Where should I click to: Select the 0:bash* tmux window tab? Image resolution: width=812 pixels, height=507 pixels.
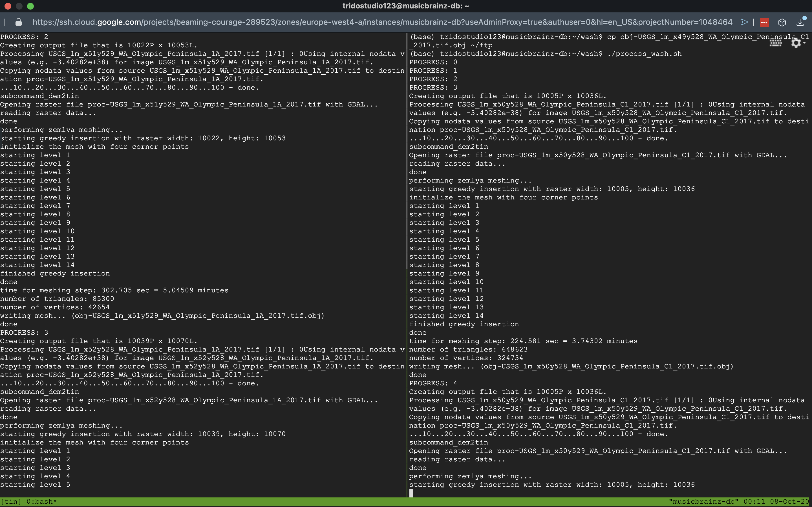[x=41, y=502]
